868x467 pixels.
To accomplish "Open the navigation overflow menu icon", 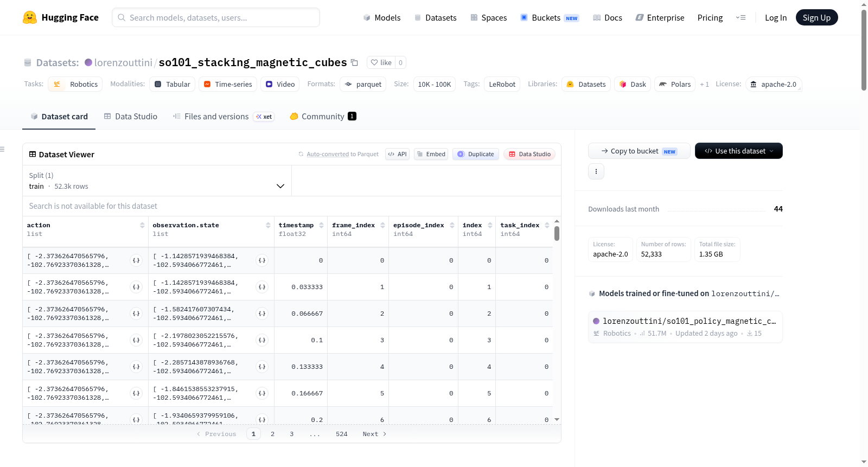I will (741, 17).
